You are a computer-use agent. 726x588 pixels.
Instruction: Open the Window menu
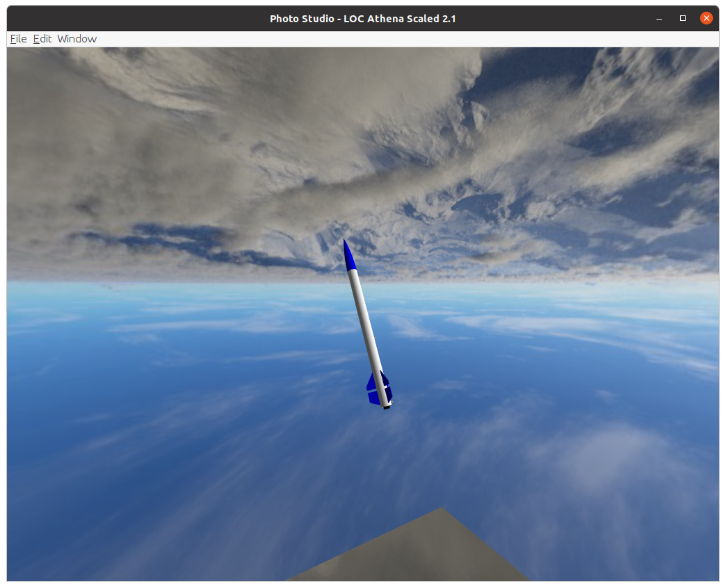point(76,39)
